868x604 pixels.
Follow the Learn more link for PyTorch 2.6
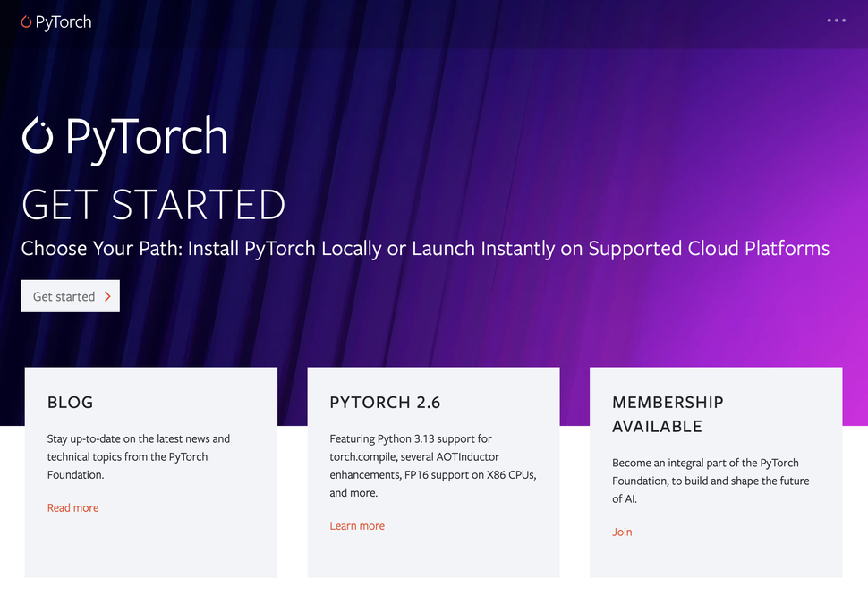(357, 525)
